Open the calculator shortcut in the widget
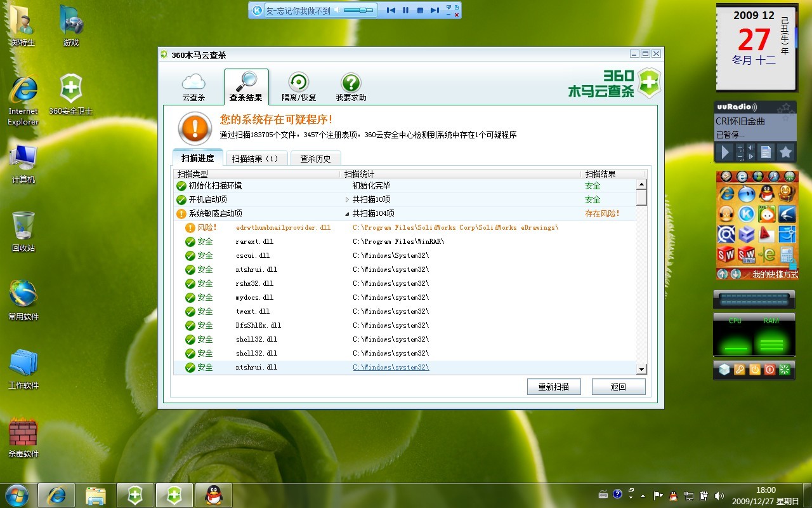Screen dimensions: 812x508 coord(787,255)
